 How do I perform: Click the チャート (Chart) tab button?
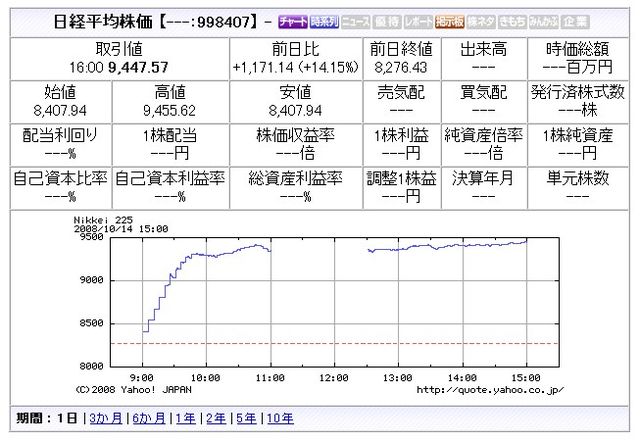(292, 21)
